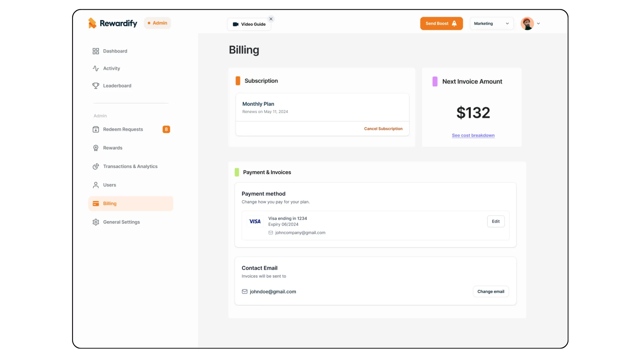The width and height of the screenshot is (644, 361).
Task: Click the Redeem Requests inbox icon
Action: (x=96, y=129)
